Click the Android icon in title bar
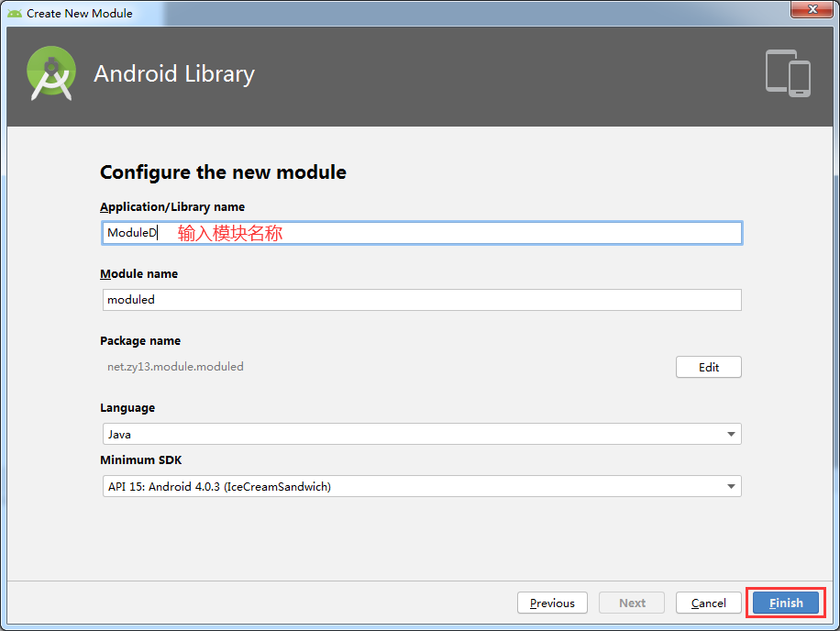 [x=15, y=13]
